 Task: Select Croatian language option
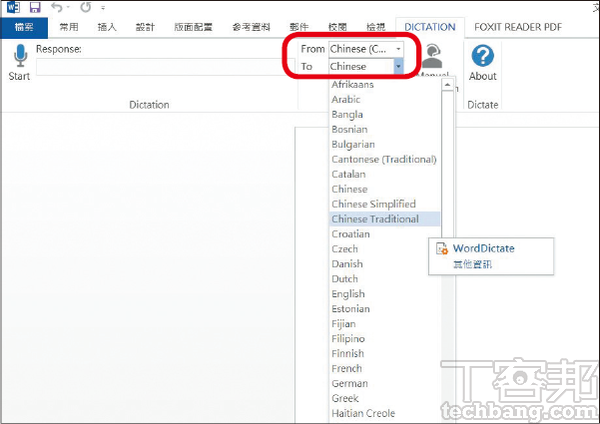tap(385, 234)
